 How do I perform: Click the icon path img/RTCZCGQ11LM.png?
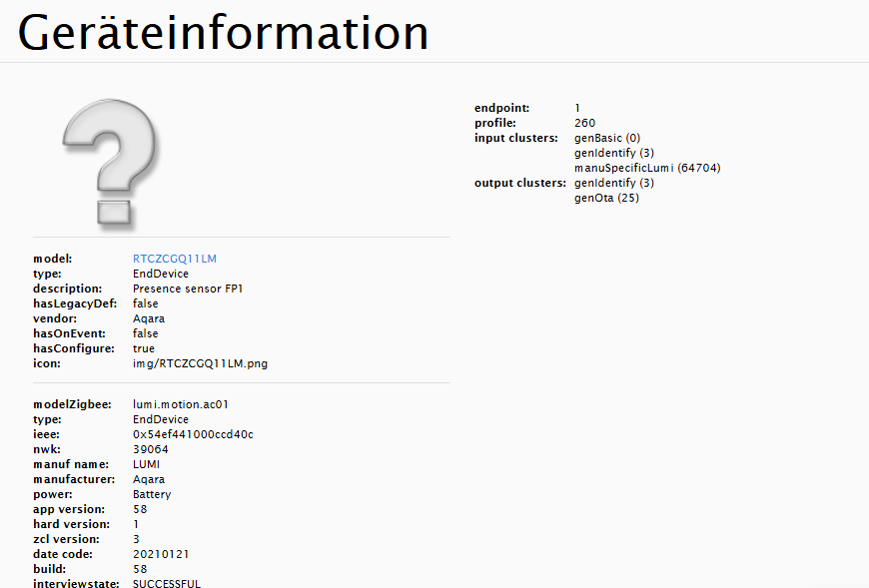click(200, 363)
